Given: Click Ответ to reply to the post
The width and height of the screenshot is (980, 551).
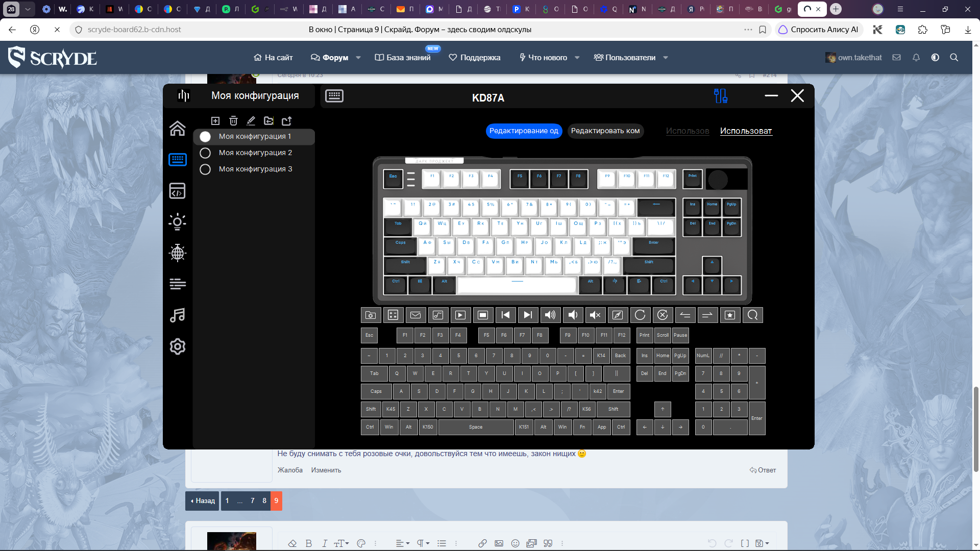Looking at the screenshot, I should click(x=763, y=470).
